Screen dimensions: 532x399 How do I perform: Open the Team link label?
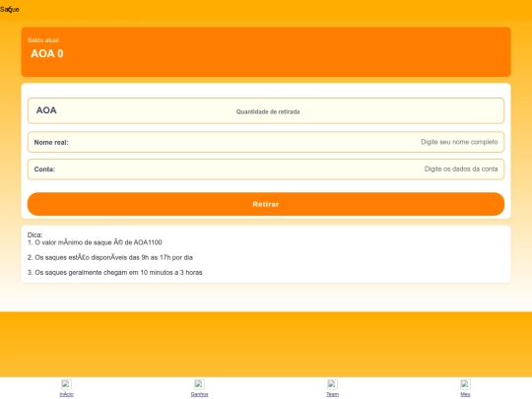pyautogui.click(x=333, y=394)
